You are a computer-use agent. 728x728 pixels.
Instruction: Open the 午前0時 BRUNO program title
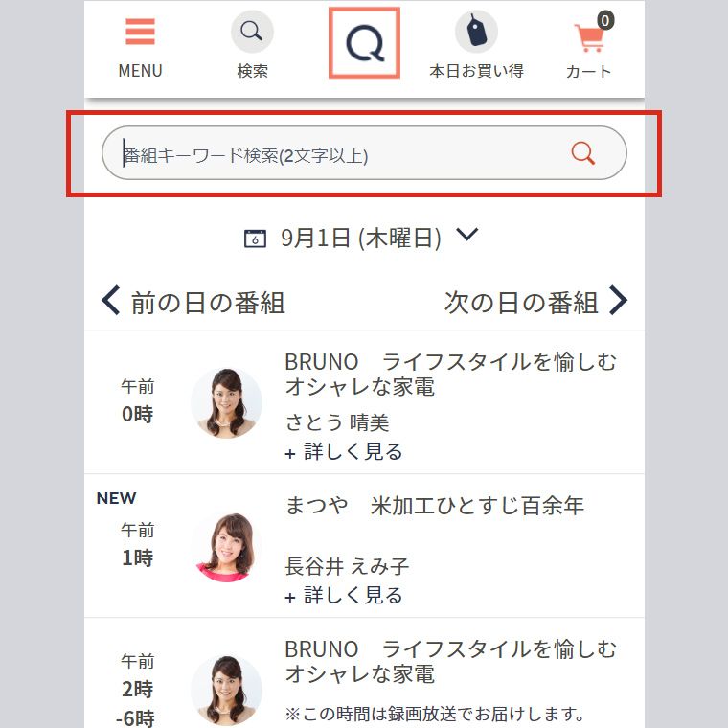point(450,374)
